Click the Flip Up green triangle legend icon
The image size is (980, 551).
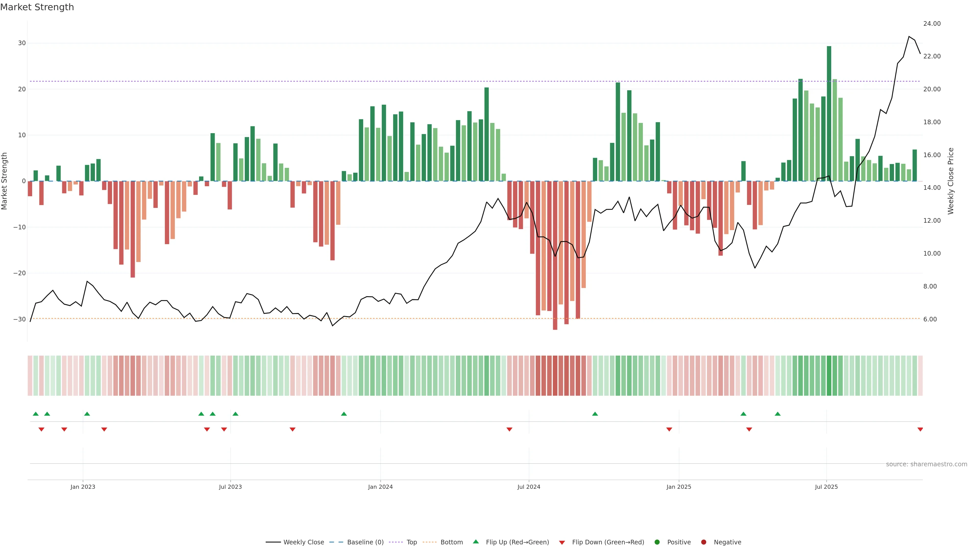tap(475, 542)
